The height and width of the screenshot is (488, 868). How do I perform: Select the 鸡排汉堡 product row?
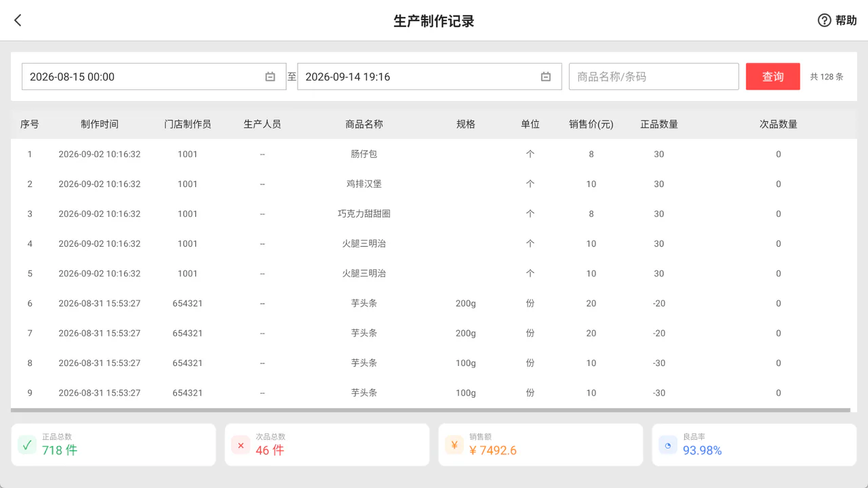click(x=434, y=184)
